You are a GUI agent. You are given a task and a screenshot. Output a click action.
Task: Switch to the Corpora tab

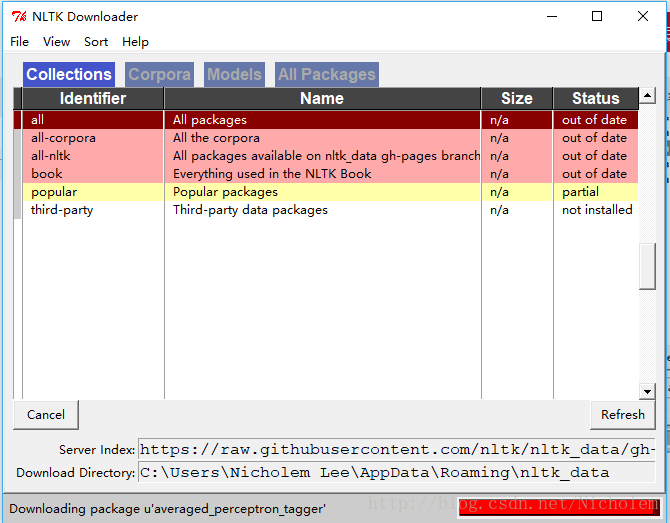click(x=159, y=74)
